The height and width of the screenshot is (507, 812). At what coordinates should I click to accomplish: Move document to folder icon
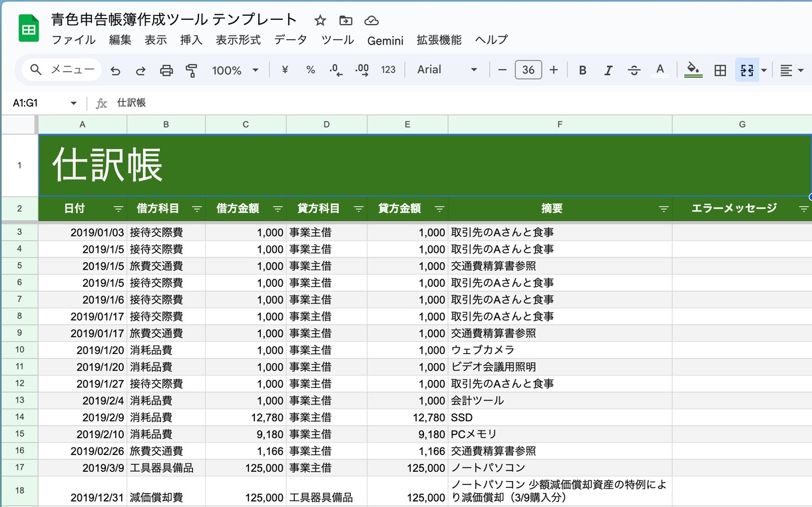(x=345, y=20)
